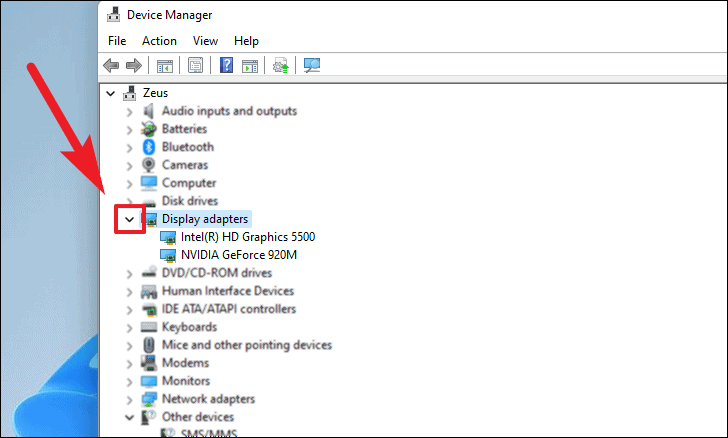Expand Audio inputs and outputs chevron

(130, 111)
